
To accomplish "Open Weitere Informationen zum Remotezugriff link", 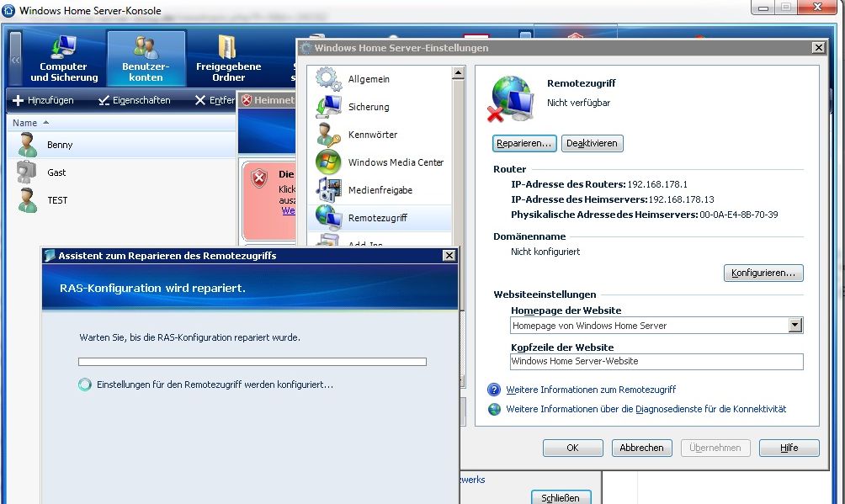I will (x=591, y=390).
